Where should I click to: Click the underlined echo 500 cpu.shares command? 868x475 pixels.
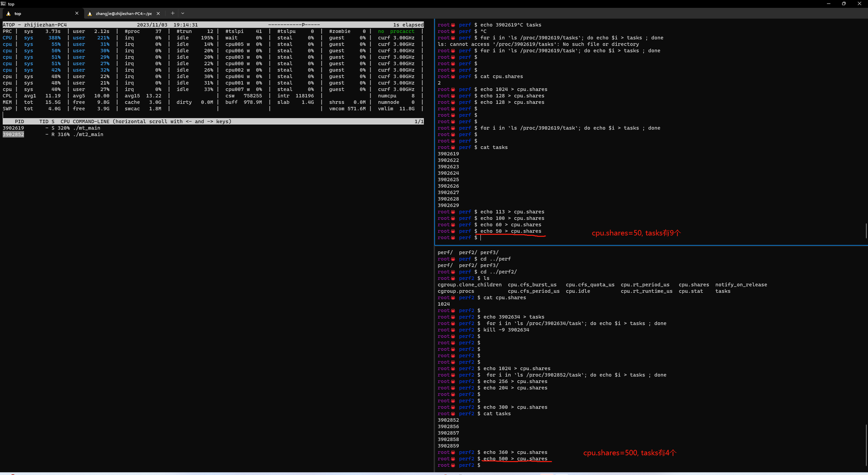click(515, 459)
